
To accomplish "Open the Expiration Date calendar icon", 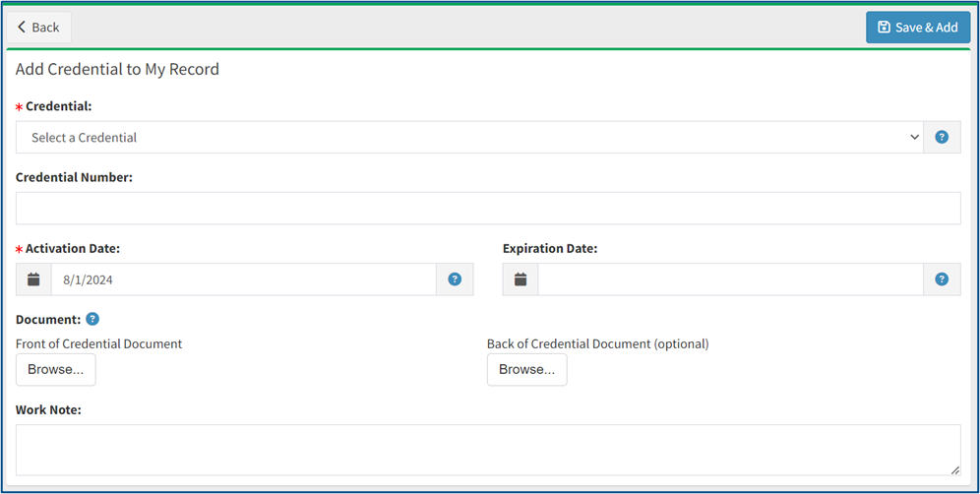I will (521, 279).
